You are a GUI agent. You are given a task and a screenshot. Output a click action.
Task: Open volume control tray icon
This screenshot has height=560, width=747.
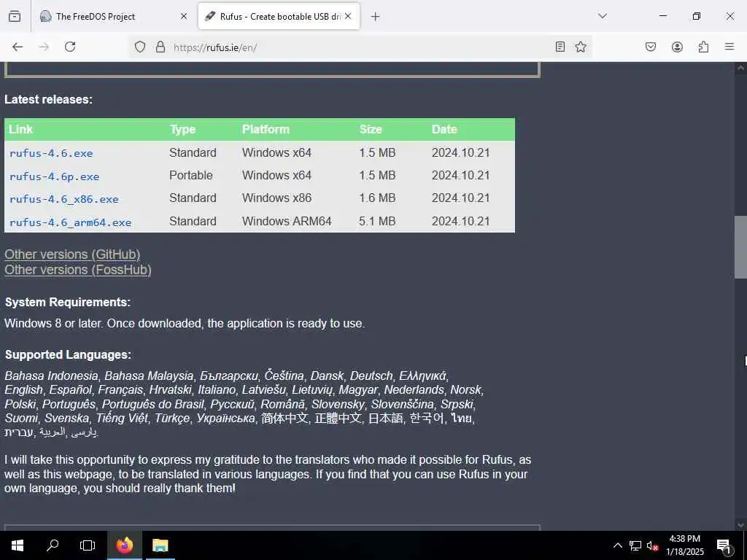[x=652, y=545]
